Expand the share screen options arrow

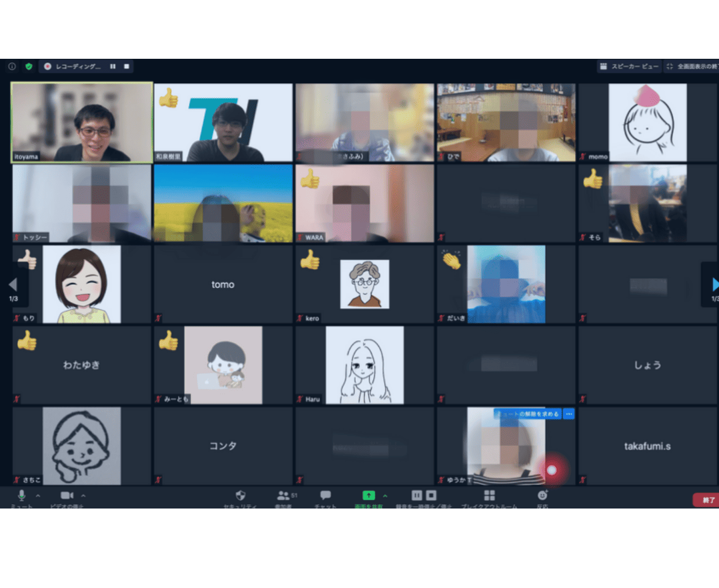(385, 495)
